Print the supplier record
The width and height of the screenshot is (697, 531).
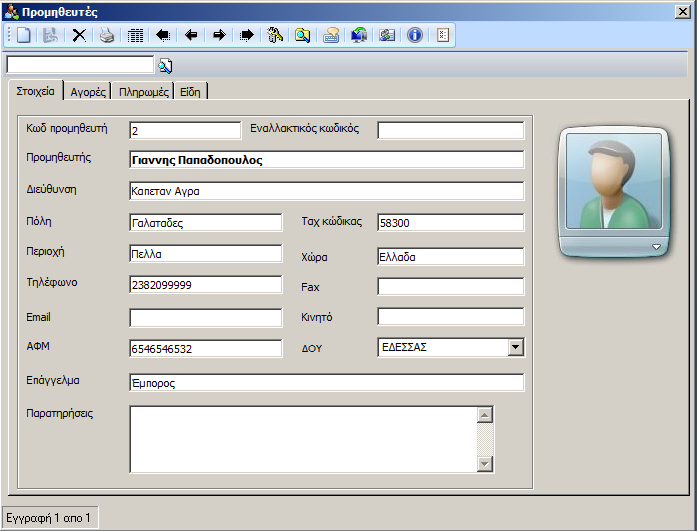tap(107, 35)
